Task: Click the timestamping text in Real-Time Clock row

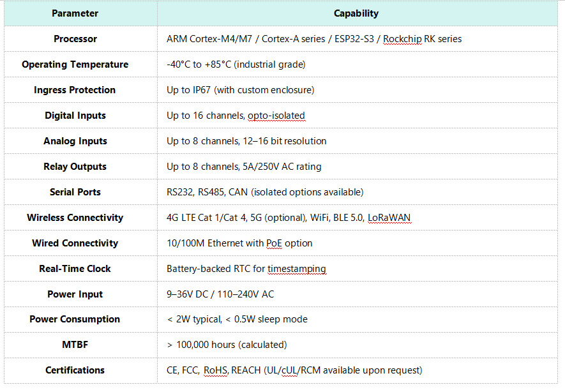Action: 296,269
